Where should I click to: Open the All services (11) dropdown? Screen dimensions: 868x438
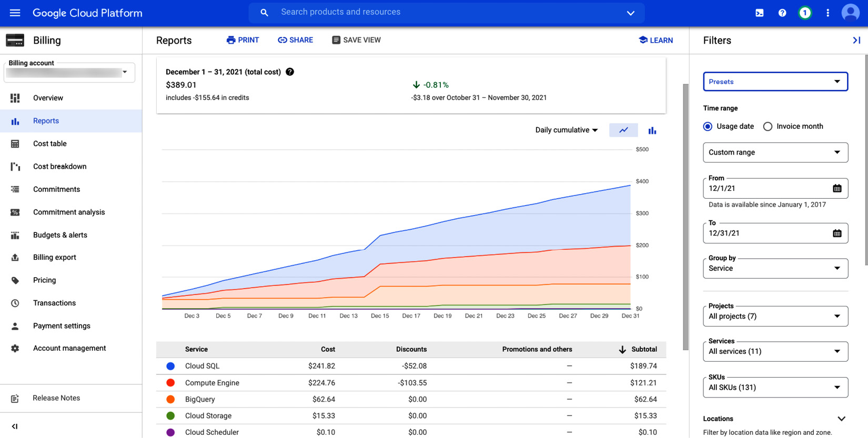[775, 351]
